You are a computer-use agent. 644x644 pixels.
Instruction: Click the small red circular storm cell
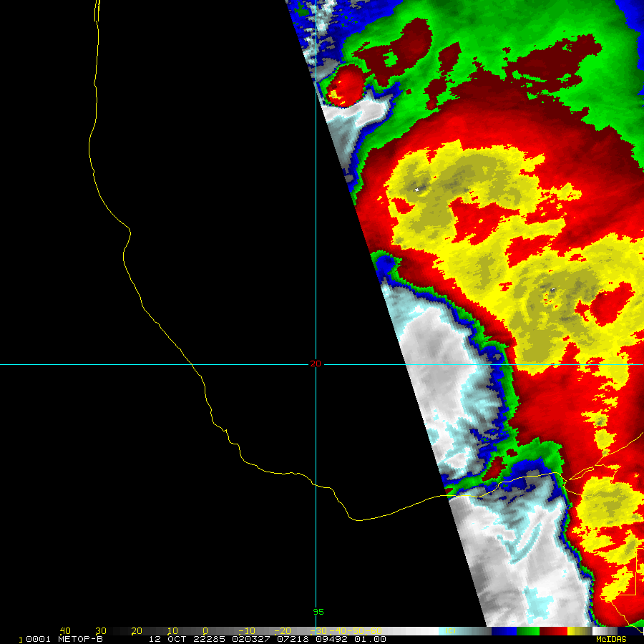tap(345, 85)
